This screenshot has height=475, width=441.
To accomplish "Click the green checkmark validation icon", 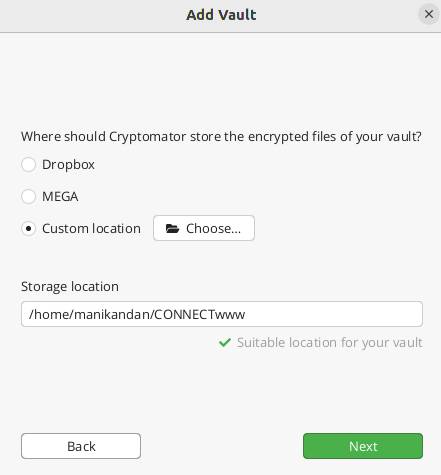I will coord(225,342).
